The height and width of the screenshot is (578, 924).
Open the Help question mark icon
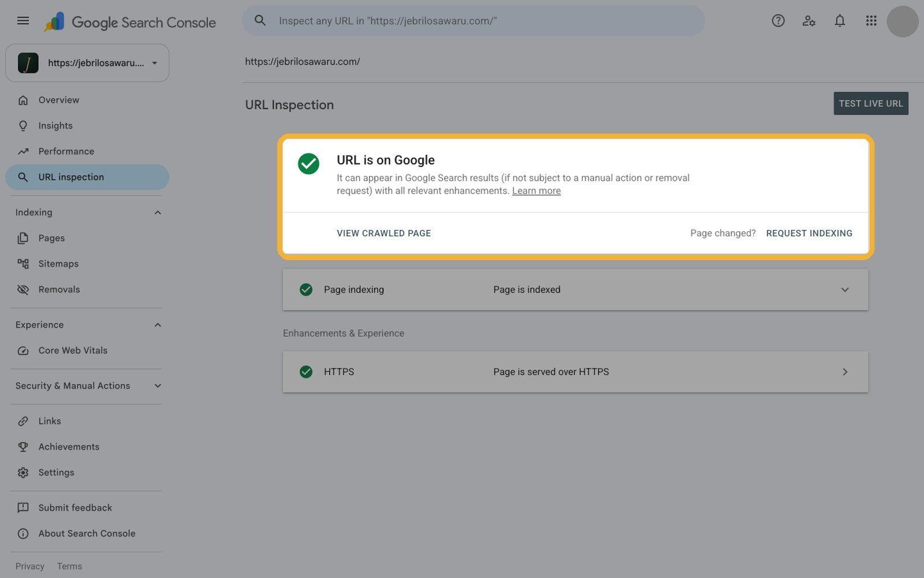[x=778, y=21]
